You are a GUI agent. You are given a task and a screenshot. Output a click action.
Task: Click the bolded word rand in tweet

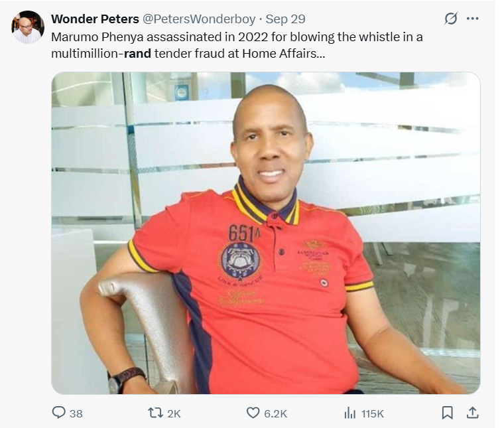click(137, 53)
